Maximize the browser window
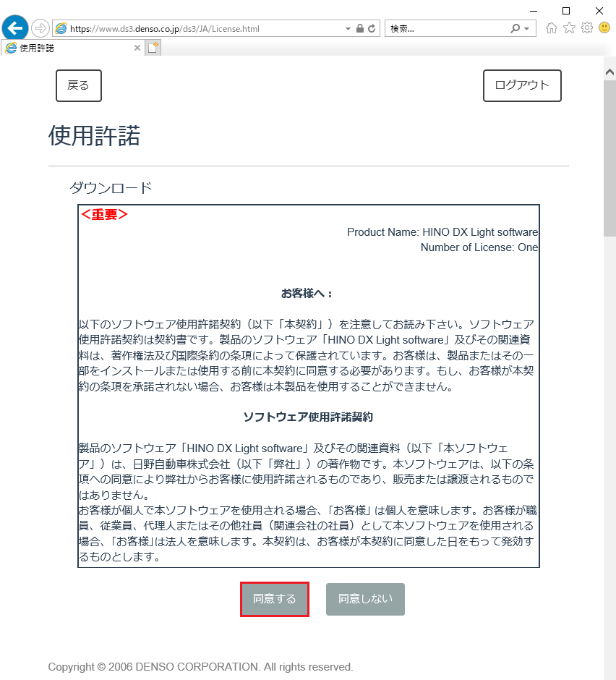Screen dimensions: 616x680 coord(566,10)
